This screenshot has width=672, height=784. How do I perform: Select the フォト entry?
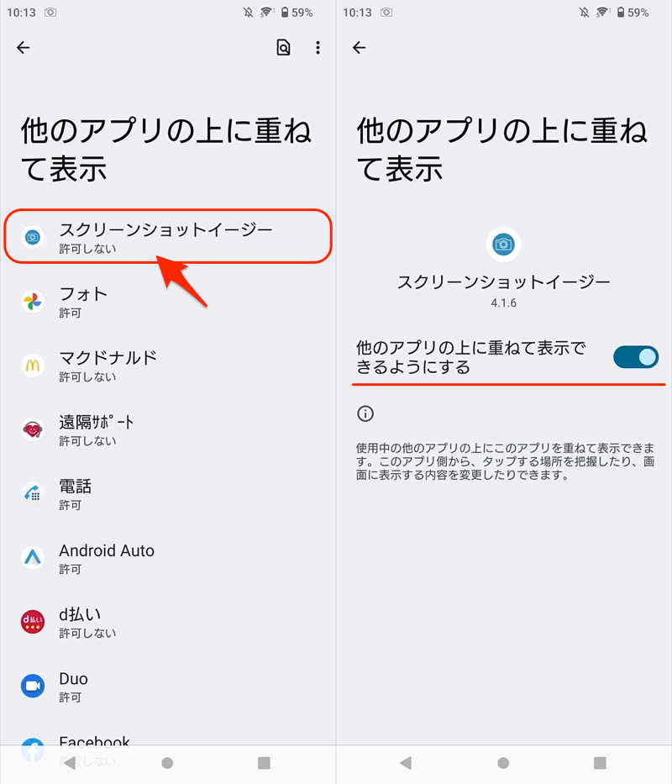pos(168,302)
